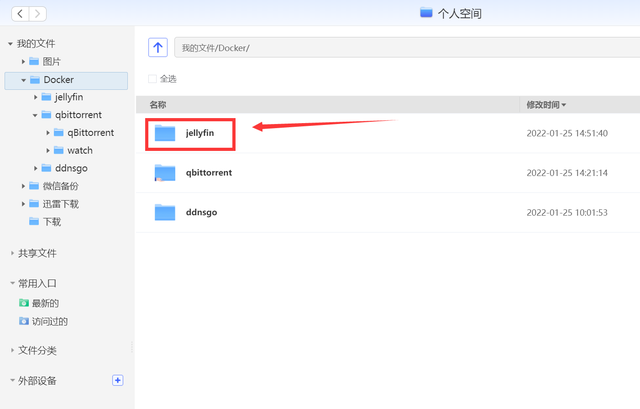This screenshot has height=409, width=640.
Task: Click the 个人空间 title folder icon
Action: click(426, 13)
